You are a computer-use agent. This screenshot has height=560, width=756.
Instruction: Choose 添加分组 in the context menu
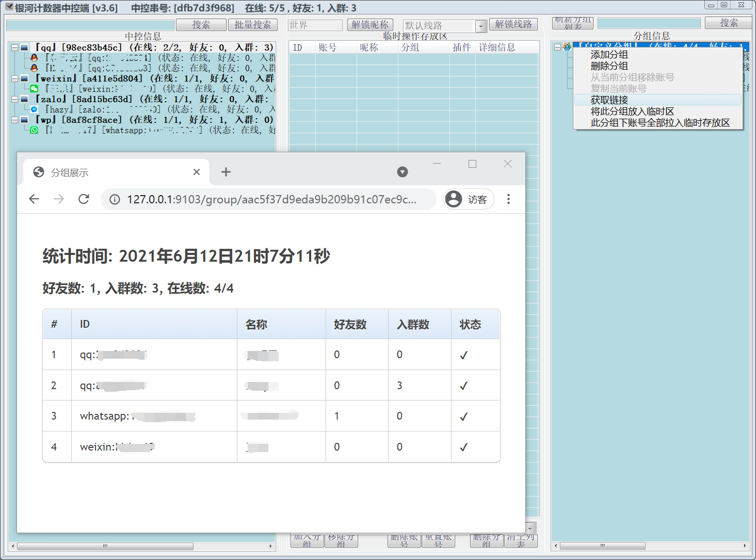609,55
